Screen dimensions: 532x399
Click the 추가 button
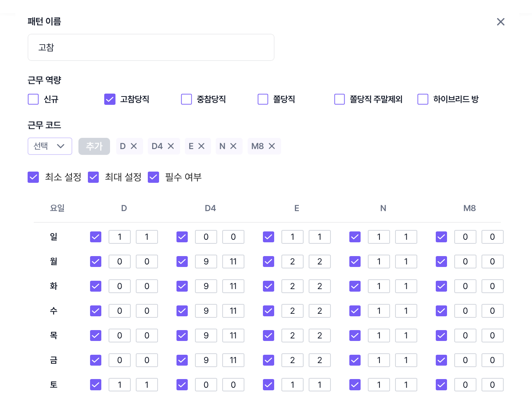tap(94, 146)
